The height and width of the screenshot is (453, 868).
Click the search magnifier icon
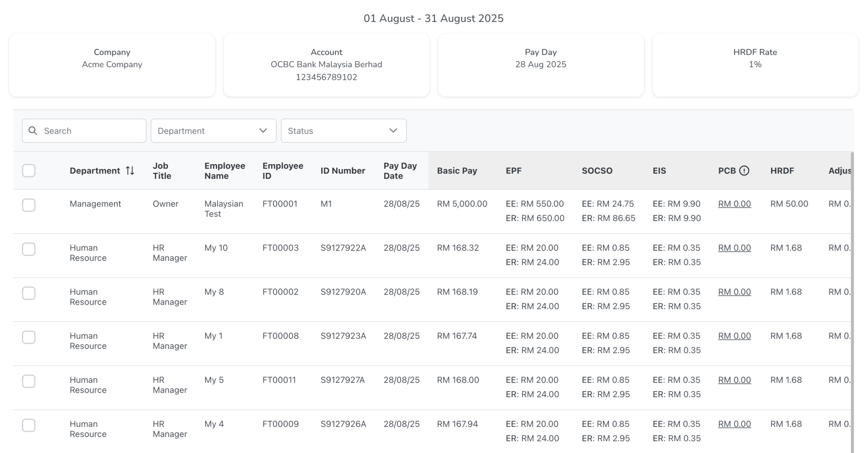coord(33,131)
